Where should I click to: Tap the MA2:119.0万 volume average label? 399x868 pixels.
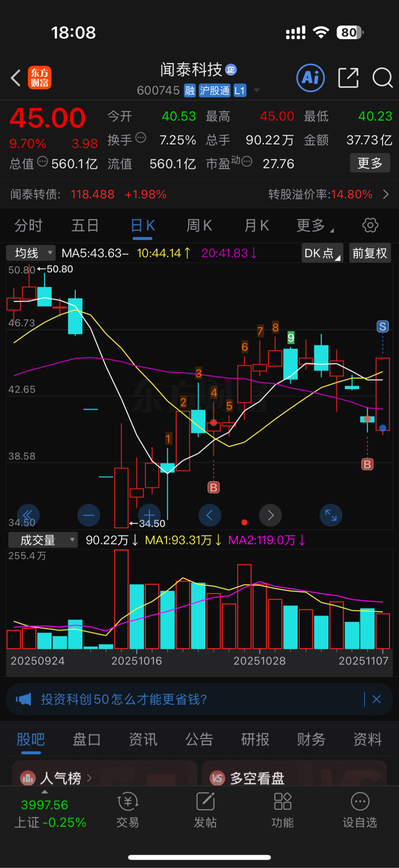(x=267, y=540)
